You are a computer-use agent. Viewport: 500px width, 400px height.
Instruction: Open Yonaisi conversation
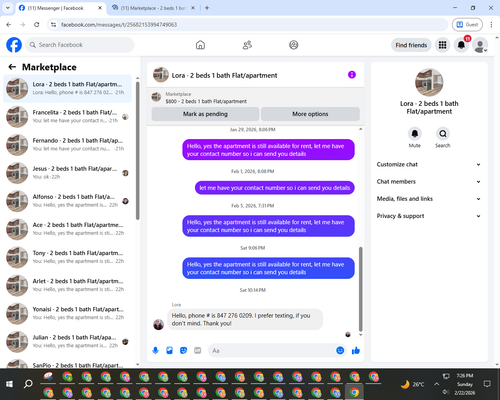pos(67,313)
